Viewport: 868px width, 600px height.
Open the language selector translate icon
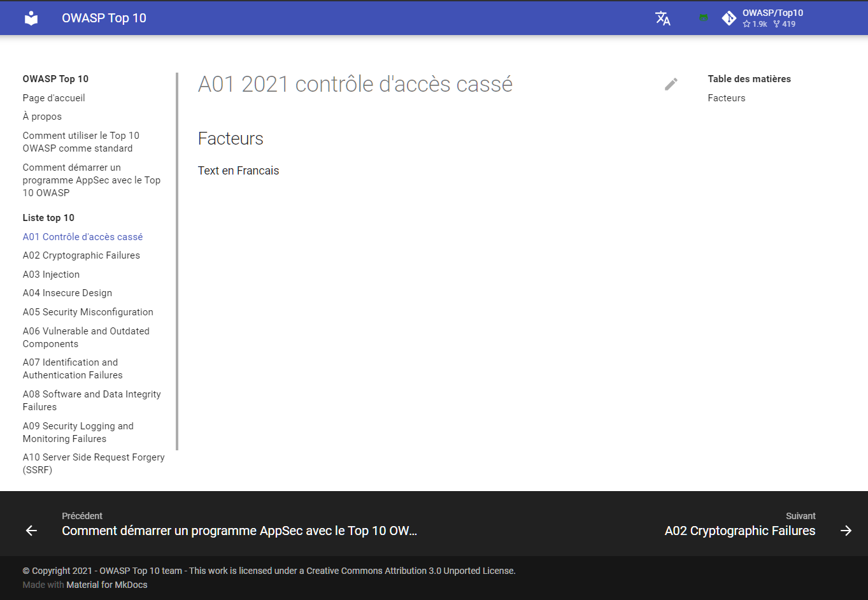point(663,18)
